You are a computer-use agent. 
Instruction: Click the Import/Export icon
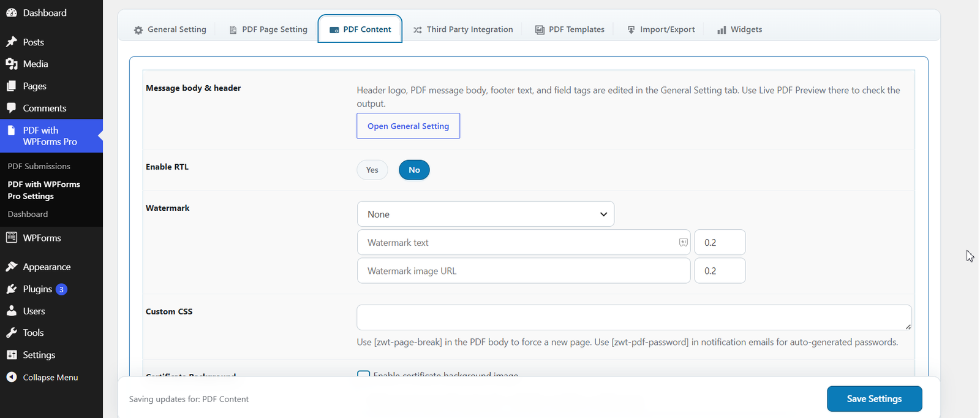point(631,29)
